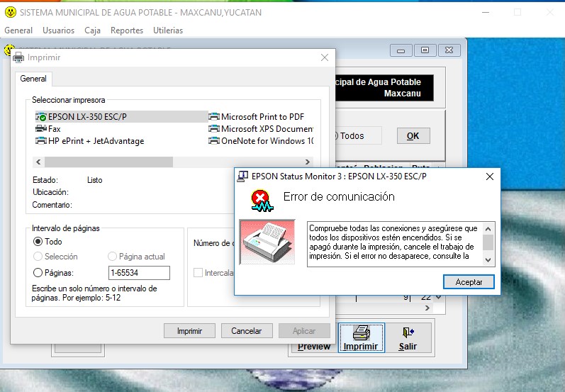The width and height of the screenshot is (565, 392).
Task: Open the General menu
Action: [x=18, y=30]
